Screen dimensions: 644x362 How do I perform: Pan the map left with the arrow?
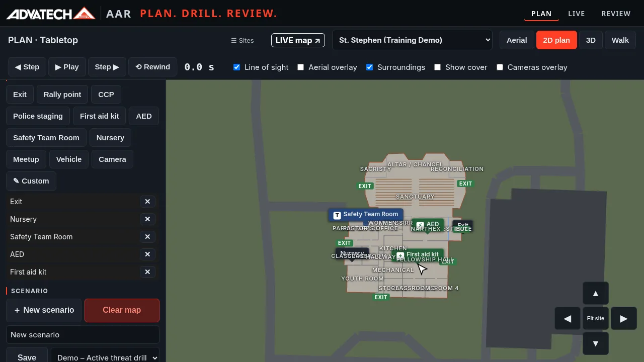point(568,318)
